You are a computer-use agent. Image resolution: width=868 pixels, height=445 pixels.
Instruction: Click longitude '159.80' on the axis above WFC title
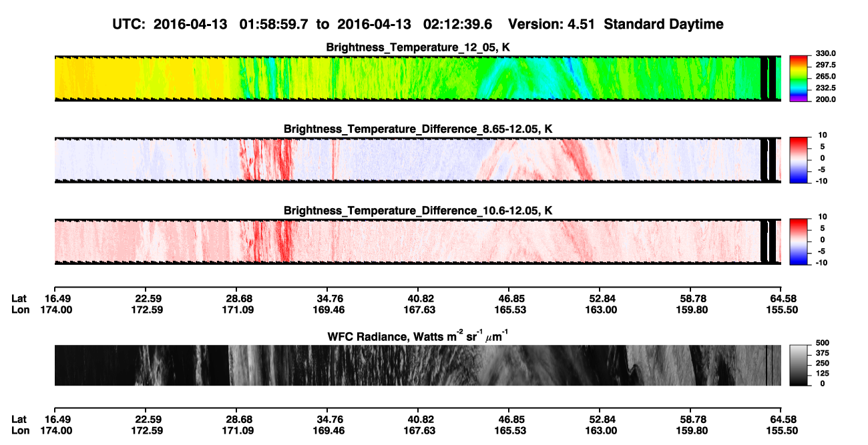click(x=690, y=310)
